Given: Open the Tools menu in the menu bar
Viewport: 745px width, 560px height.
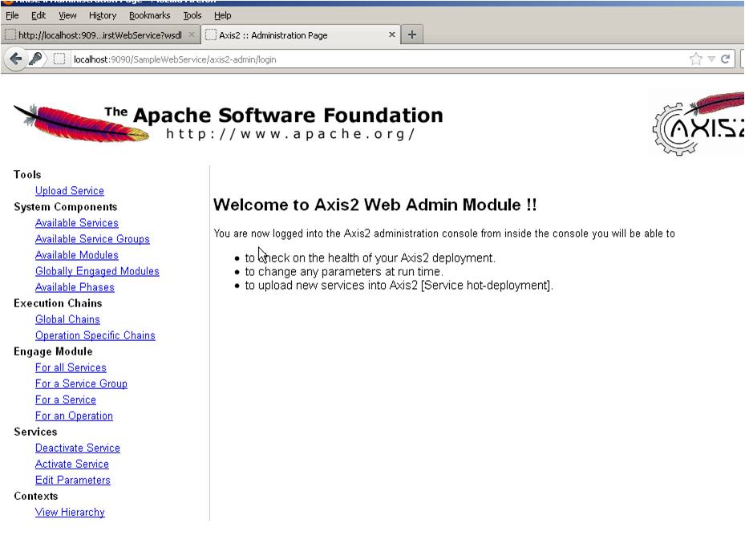Looking at the screenshot, I should click(192, 14).
